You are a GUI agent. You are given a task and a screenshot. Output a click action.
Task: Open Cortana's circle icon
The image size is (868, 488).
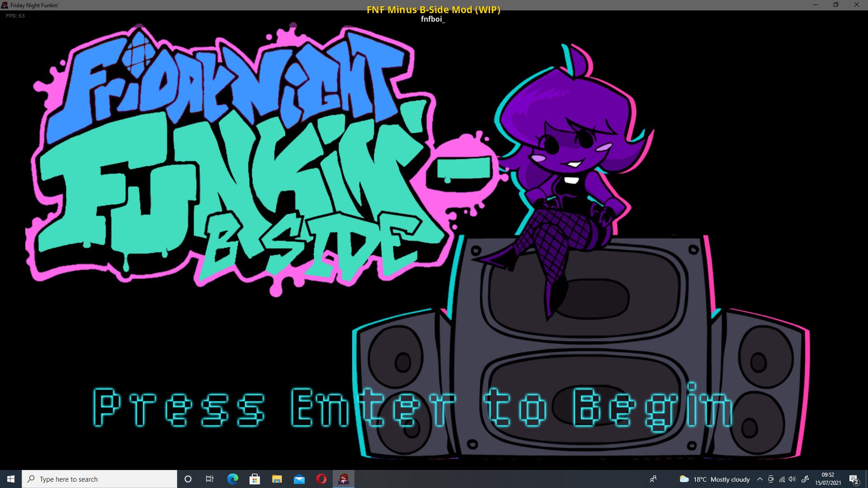(188, 479)
